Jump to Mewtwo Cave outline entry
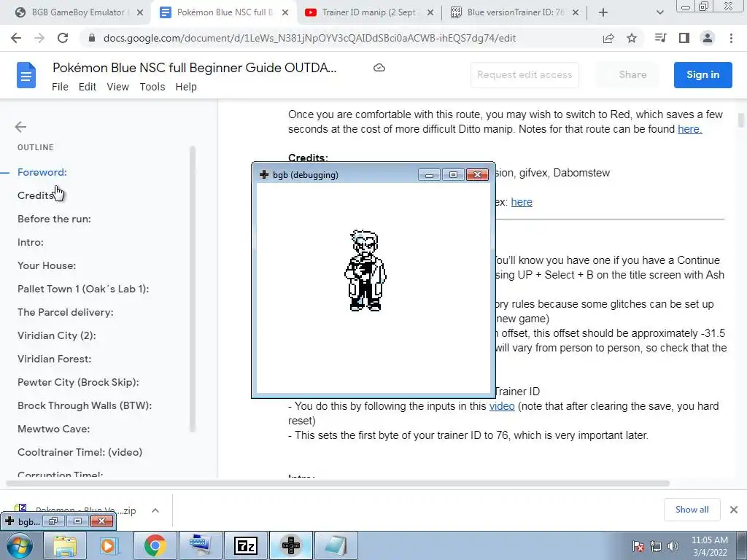Image resolution: width=747 pixels, height=560 pixels. 54,429
